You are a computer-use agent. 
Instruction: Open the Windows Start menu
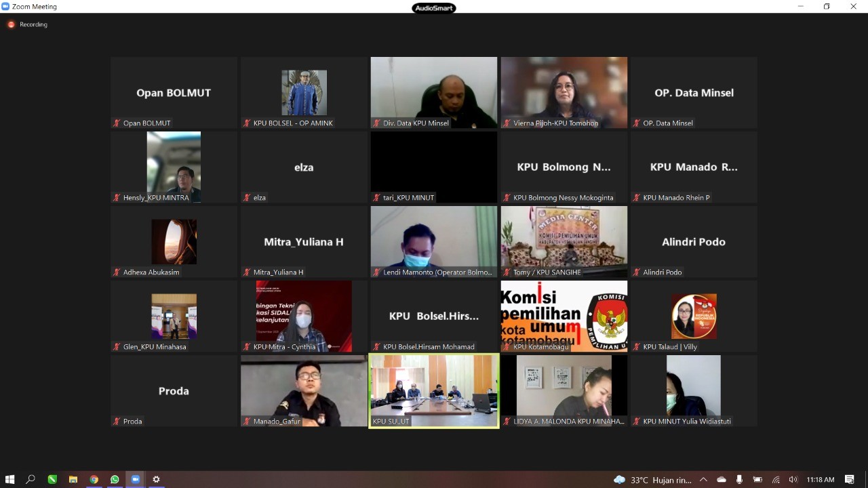[x=10, y=479]
